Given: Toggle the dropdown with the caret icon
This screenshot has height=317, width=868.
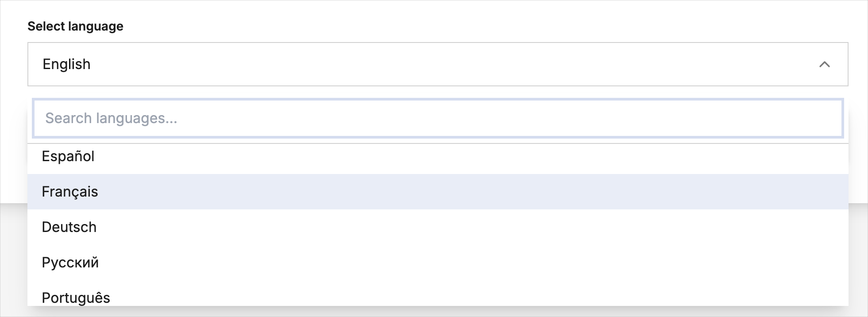Looking at the screenshot, I should 824,65.
